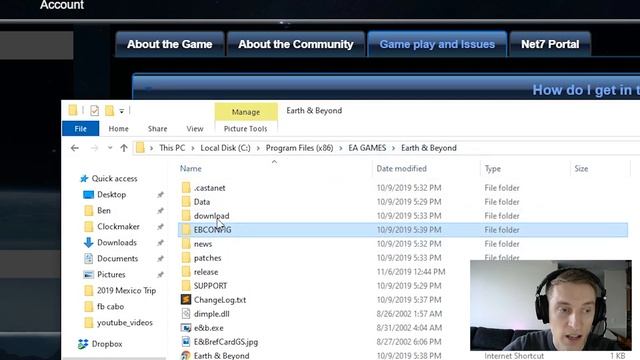This screenshot has width=640, height=360.
Task: Open the Manage contextual tab
Action: click(246, 112)
